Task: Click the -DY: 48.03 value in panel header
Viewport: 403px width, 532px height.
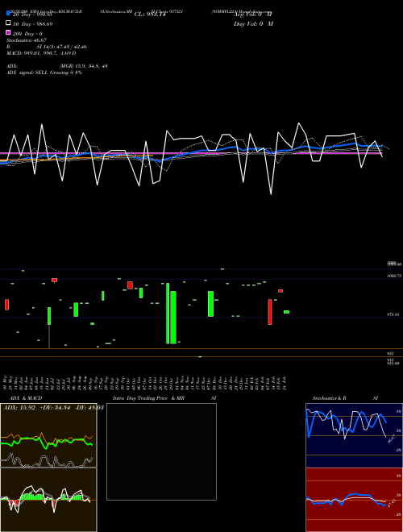Action: pos(89,408)
